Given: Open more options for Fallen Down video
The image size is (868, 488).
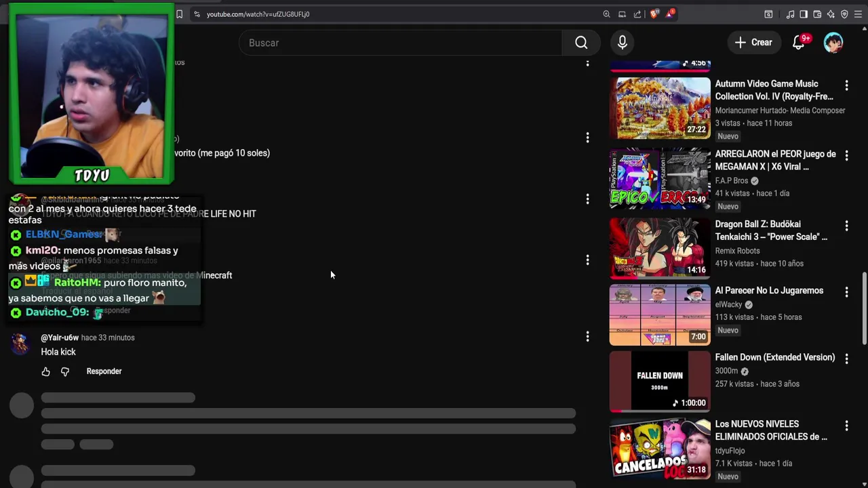Looking at the screenshot, I should 846,359.
